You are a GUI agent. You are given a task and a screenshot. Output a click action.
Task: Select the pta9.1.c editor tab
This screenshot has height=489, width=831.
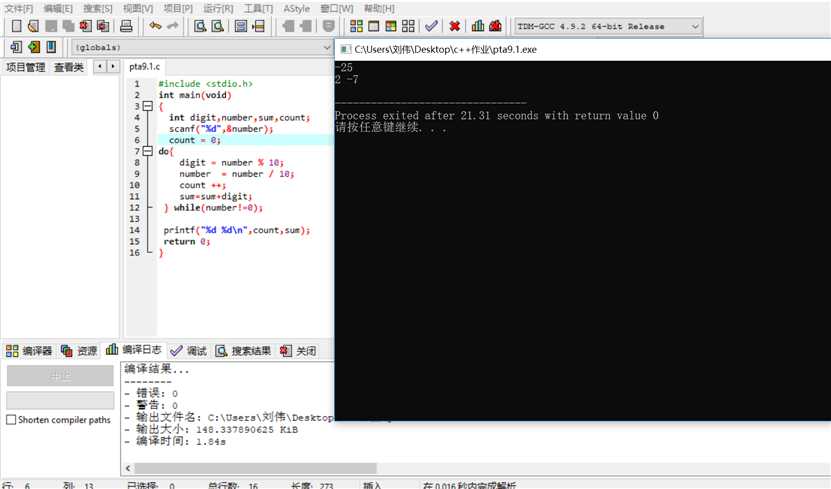tap(144, 66)
